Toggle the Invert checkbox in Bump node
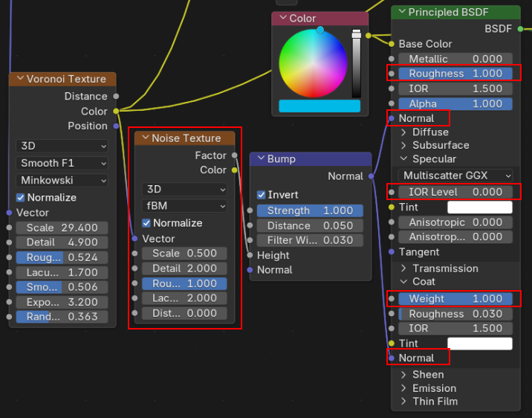 tap(262, 195)
